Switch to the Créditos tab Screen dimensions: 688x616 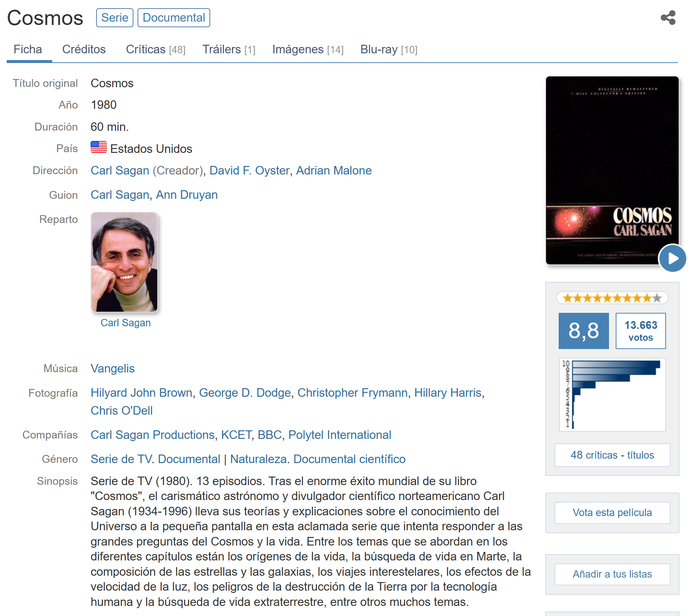(x=84, y=50)
